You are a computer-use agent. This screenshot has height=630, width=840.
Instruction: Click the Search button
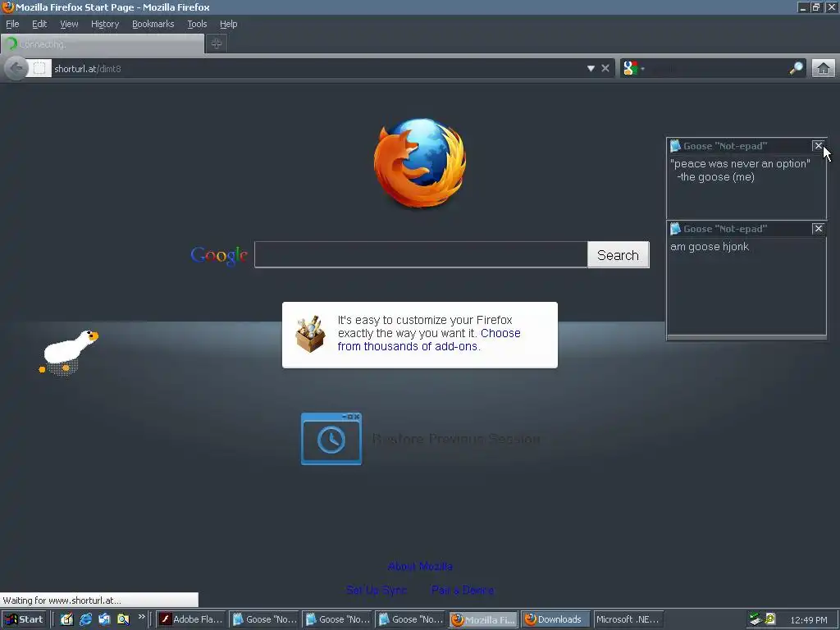[619, 255]
